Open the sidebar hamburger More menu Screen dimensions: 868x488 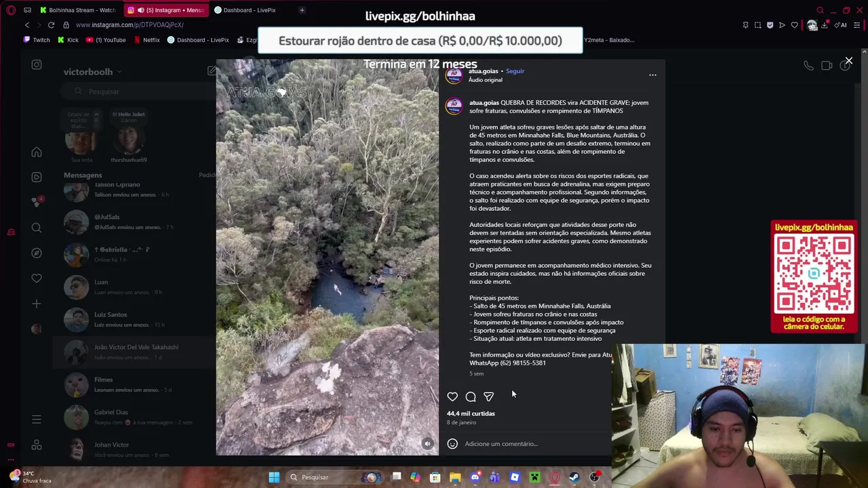coord(37,420)
